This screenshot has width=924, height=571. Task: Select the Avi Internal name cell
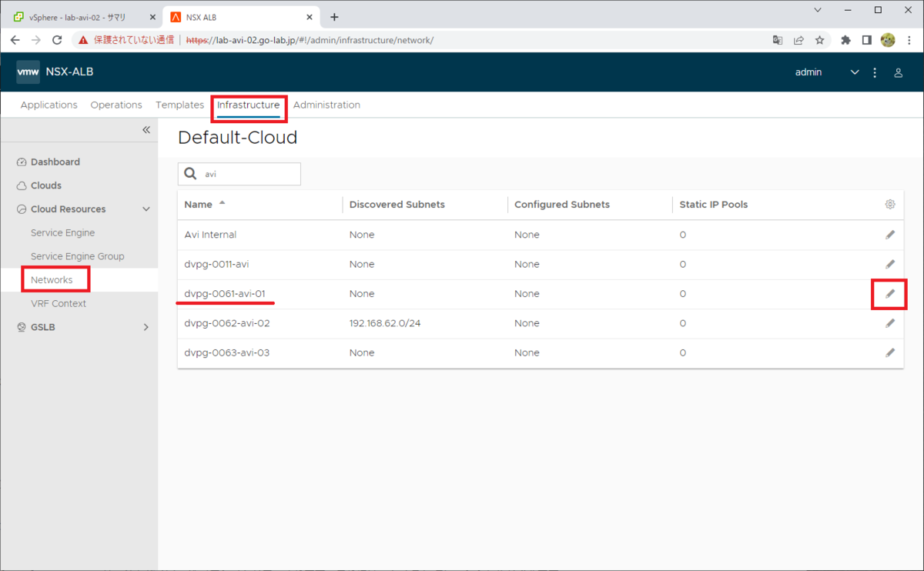[x=210, y=235]
